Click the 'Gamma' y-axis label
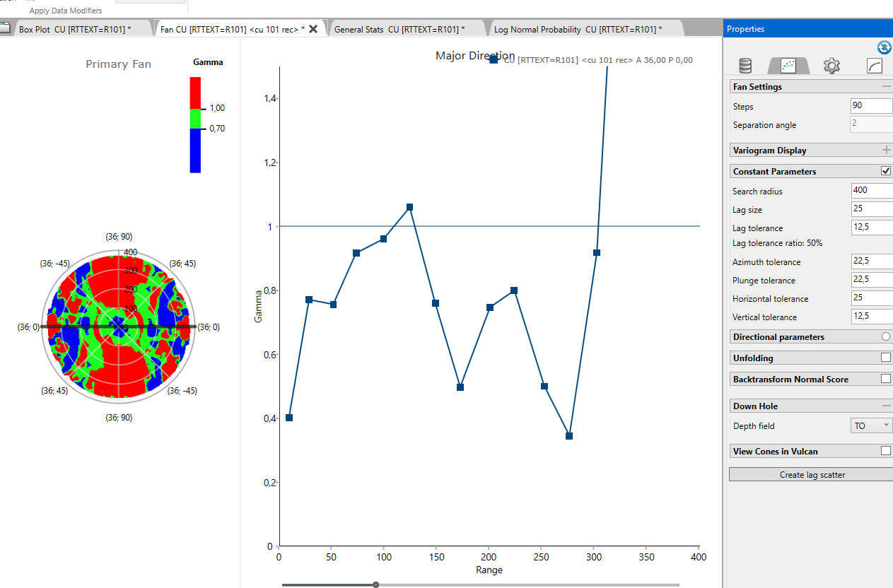Screen dimensions: 893x588 coord(258,308)
